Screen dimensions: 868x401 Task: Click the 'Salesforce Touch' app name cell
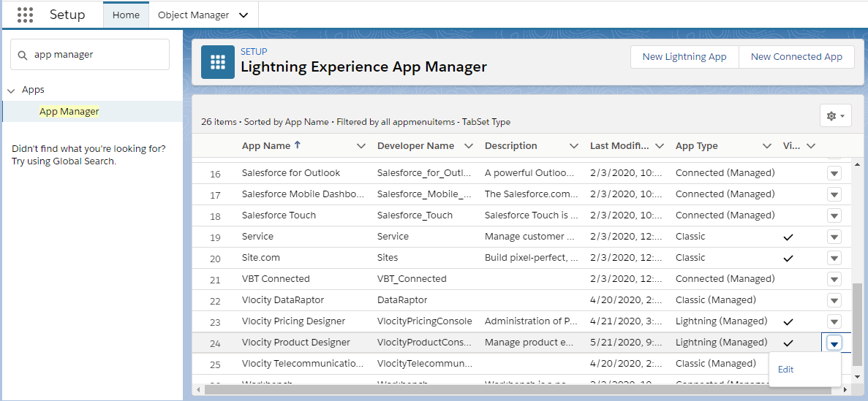tap(279, 215)
